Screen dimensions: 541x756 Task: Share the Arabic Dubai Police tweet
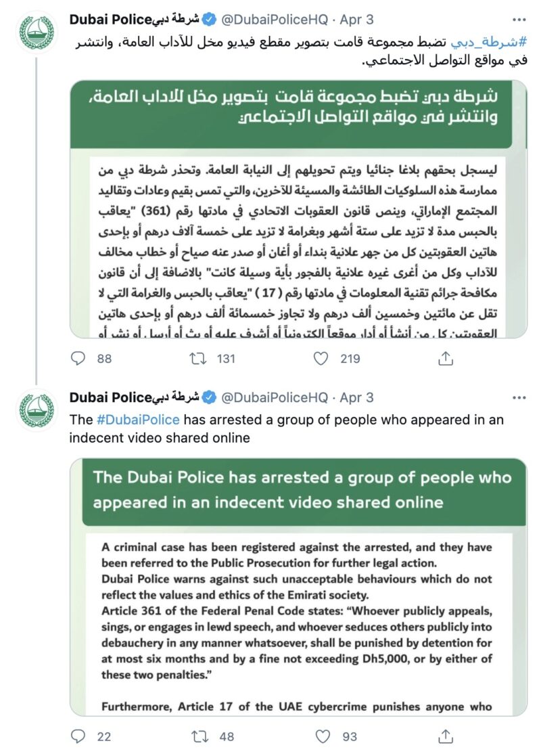(x=446, y=359)
